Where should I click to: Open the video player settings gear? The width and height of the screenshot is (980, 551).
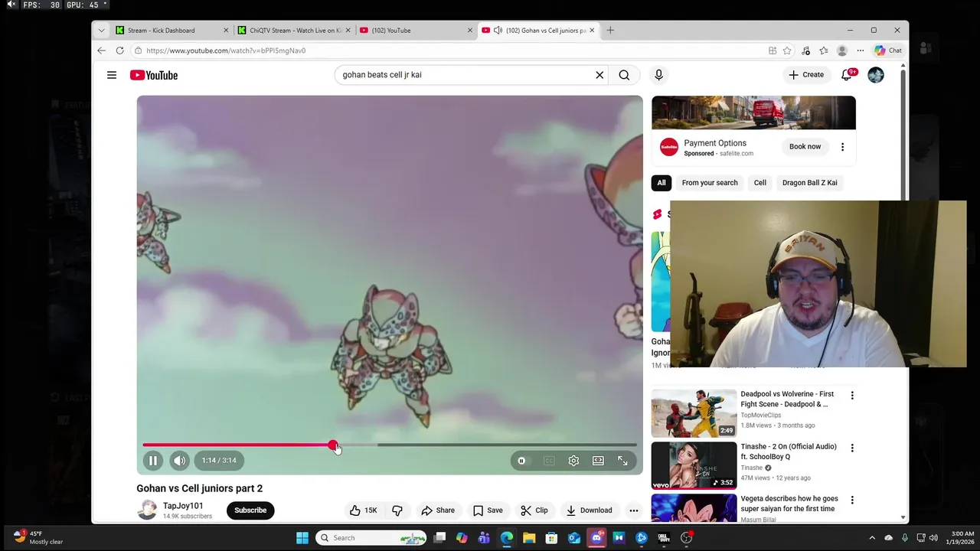pyautogui.click(x=573, y=461)
